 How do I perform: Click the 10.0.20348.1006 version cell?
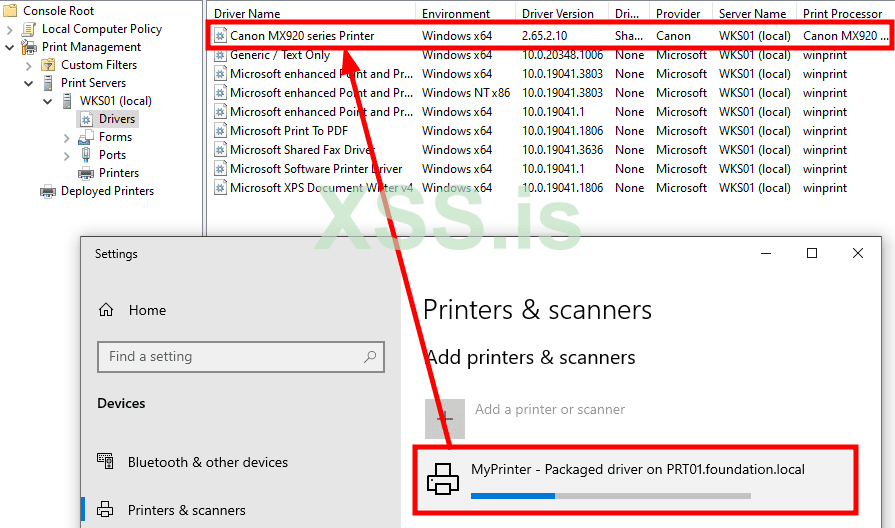pyautogui.click(x=562, y=55)
